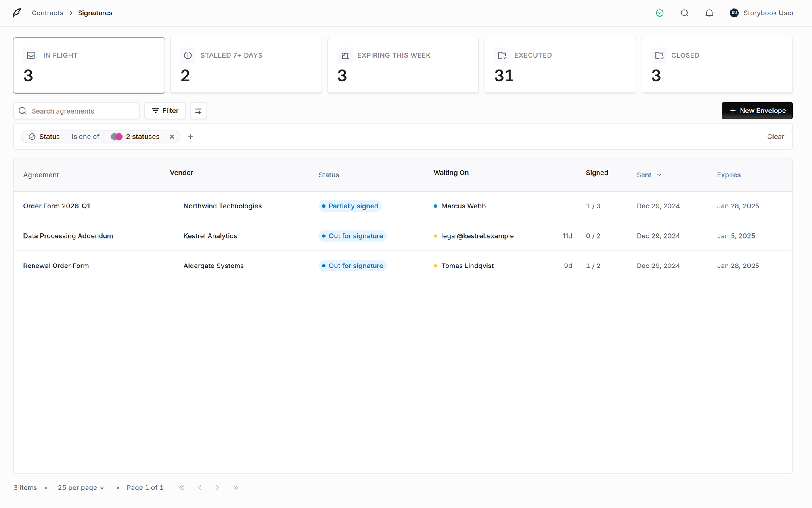Image resolution: width=812 pixels, height=508 pixels.
Task: Sort by Agreement column header
Action: (x=41, y=175)
